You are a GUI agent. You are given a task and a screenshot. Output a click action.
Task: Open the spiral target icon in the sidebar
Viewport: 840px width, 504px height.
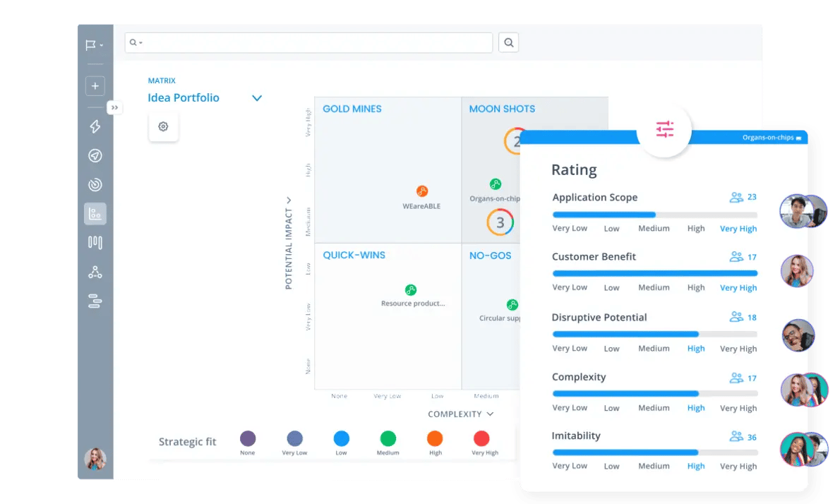[95, 184]
